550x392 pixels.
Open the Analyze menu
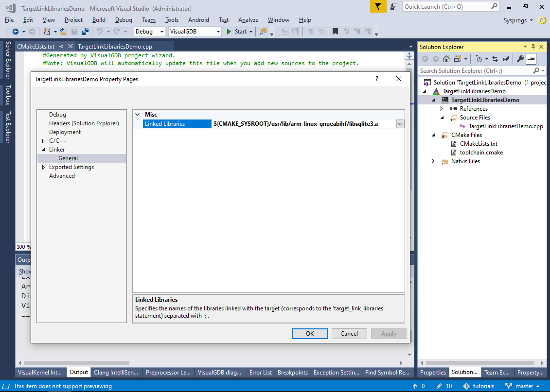click(248, 20)
